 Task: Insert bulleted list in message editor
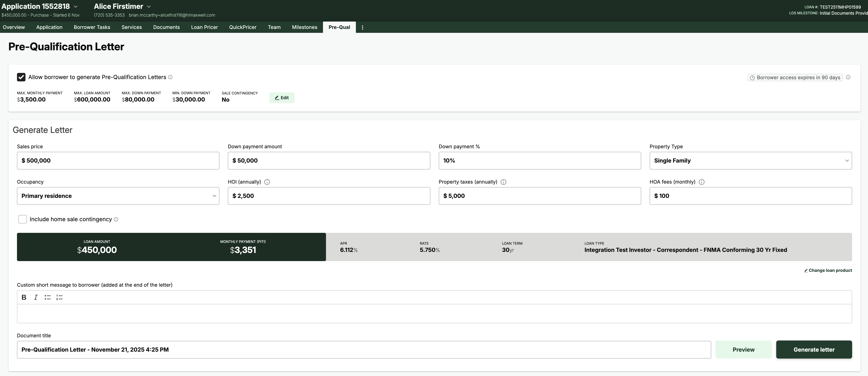pos(48,297)
